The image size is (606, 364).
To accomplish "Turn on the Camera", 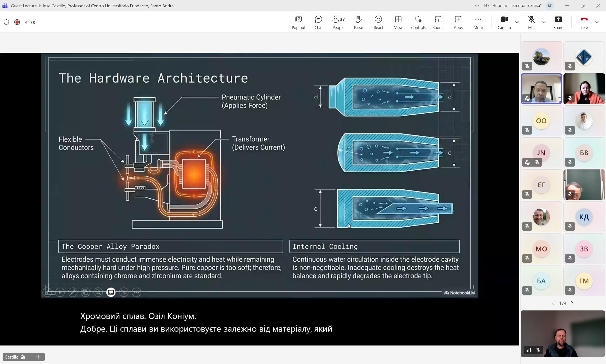I will click(504, 22).
